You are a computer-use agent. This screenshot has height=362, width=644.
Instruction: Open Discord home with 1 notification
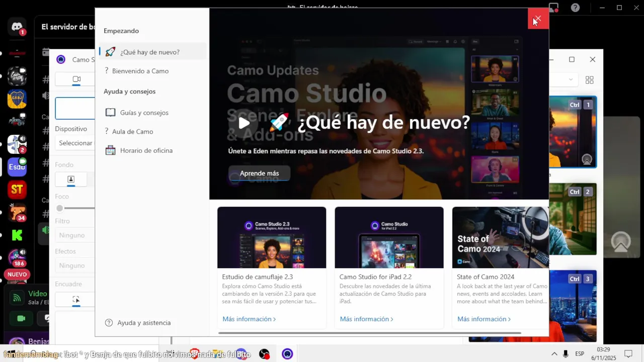(17, 27)
